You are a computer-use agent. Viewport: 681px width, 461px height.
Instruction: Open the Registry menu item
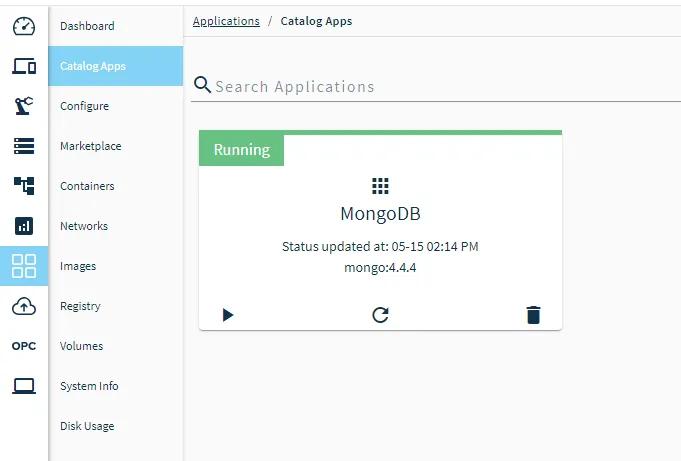(x=116, y=306)
